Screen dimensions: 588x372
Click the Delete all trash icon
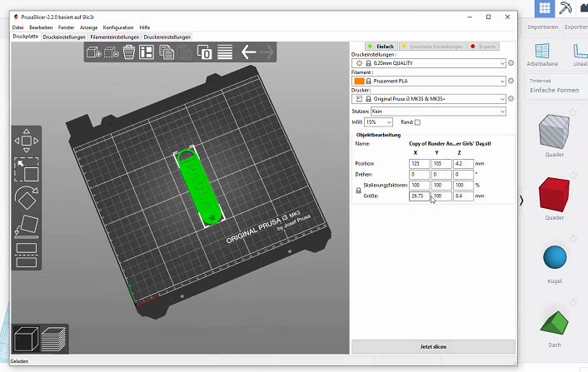[128, 52]
